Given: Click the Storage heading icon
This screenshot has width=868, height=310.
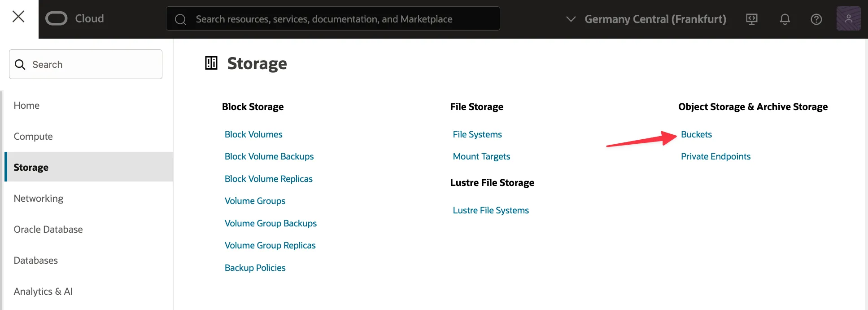Looking at the screenshot, I should pyautogui.click(x=211, y=63).
